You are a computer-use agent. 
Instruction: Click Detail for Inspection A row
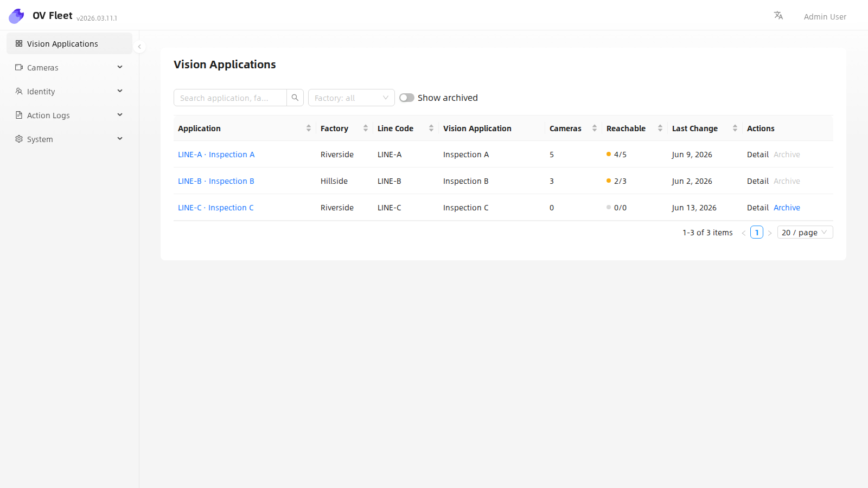pyautogui.click(x=758, y=155)
